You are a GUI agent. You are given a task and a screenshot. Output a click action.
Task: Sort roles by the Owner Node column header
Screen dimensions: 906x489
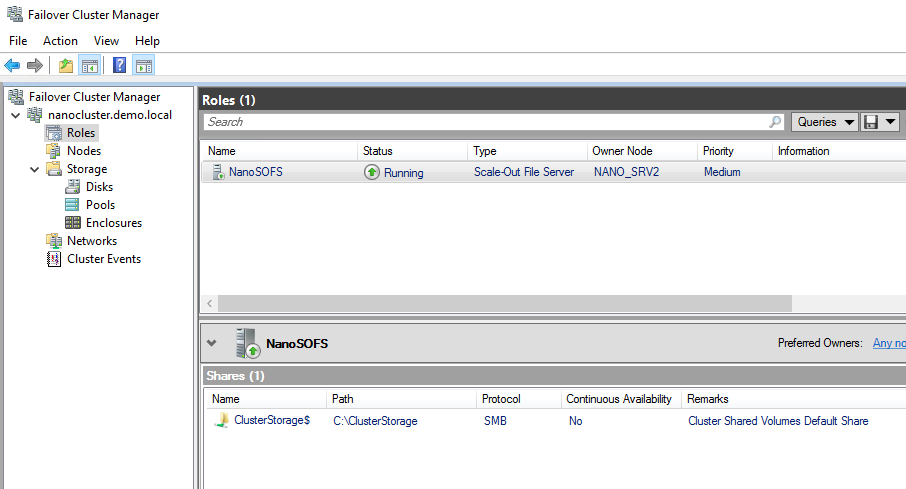click(x=642, y=151)
